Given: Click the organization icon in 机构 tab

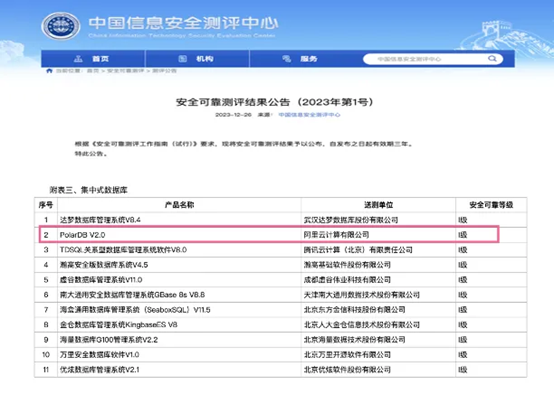Looking at the screenshot, I should pyautogui.click(x=182, y=59).
